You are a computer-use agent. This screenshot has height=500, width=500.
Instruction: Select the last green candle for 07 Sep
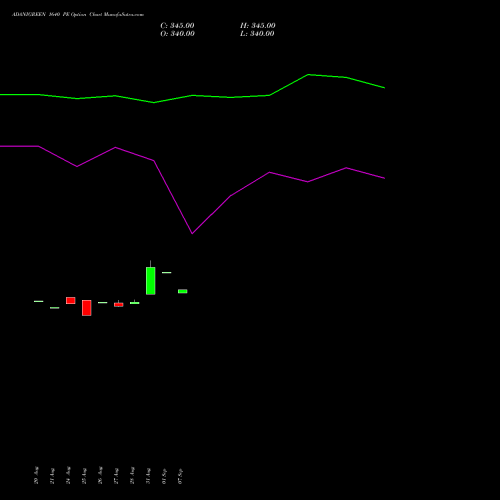point(183,291)
